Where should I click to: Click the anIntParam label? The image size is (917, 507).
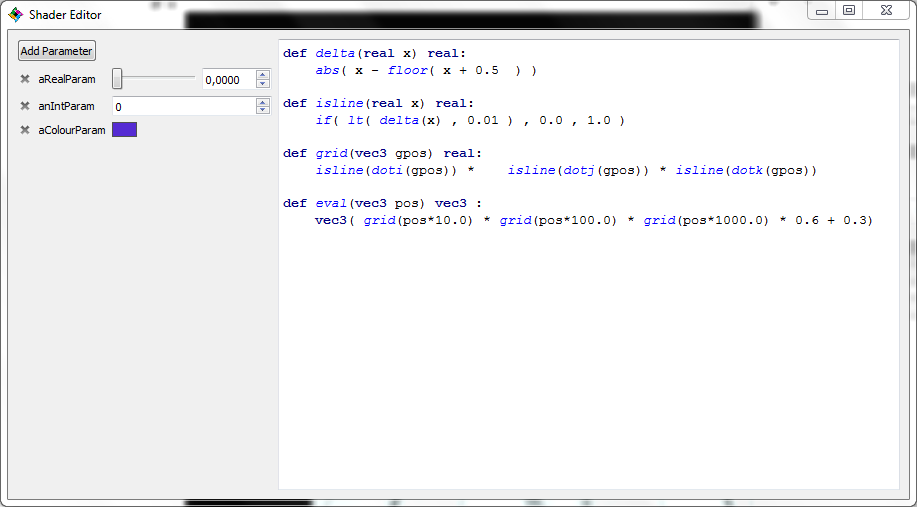tap(66, 106)
